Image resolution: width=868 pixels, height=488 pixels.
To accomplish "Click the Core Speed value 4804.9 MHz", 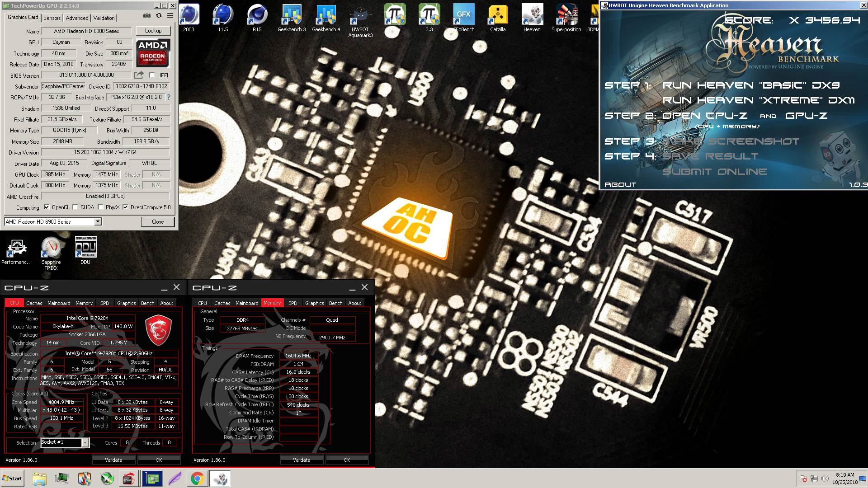I will click(x=61, y=402).
